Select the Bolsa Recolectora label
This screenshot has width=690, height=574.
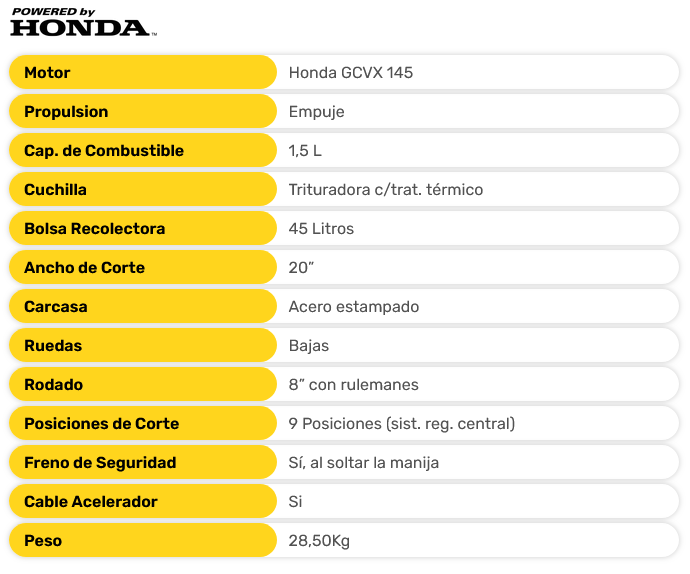[95, 228]
